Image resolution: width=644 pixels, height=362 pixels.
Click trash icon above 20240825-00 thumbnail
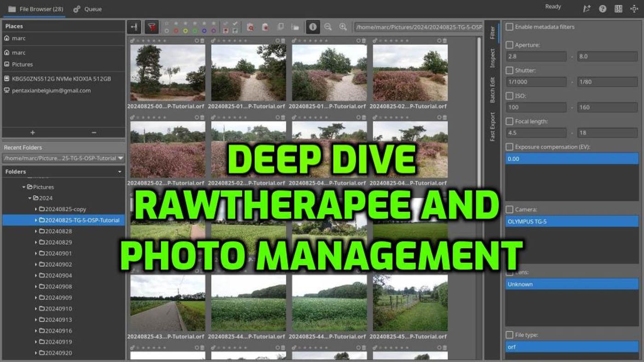(202, 41)
